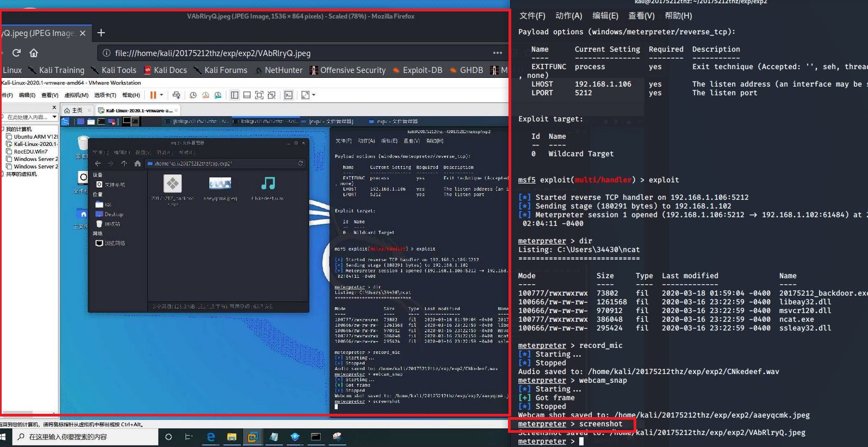Click the Windows taskbar search box
Viewport: 868px width, 447px height.
click(85, 437)
